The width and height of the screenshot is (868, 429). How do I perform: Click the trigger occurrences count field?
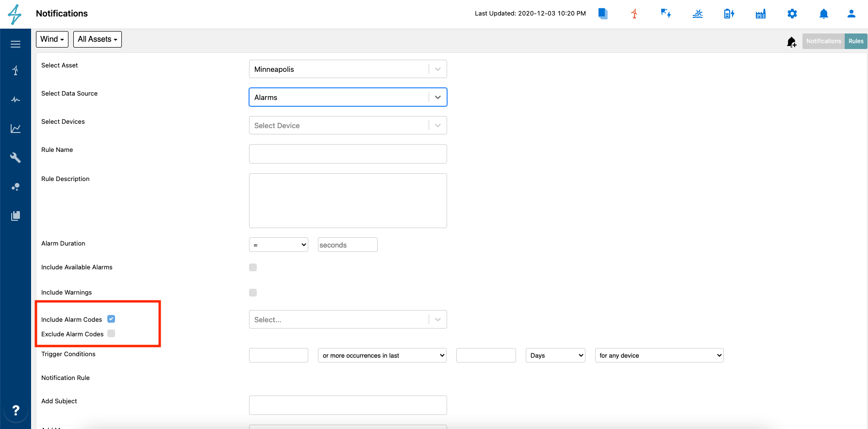point(279,355)
